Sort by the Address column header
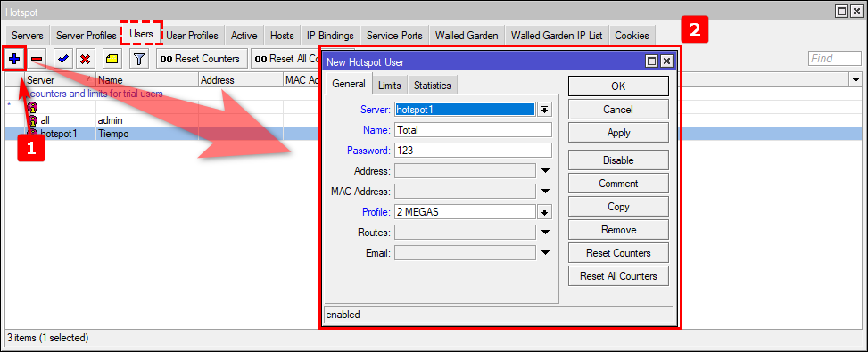 coord(240,80)
